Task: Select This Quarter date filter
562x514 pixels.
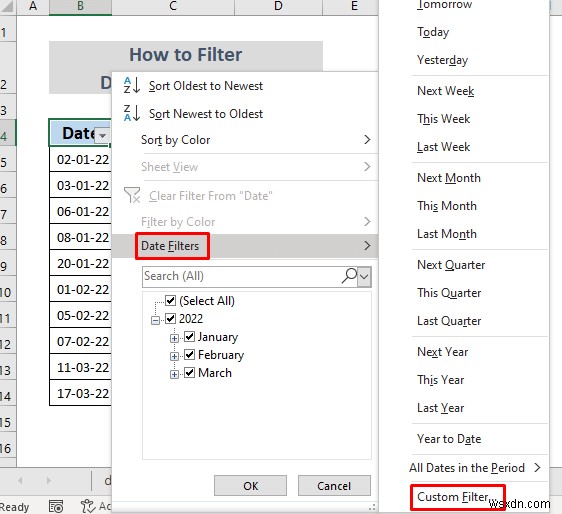Action: click(449, 293)
